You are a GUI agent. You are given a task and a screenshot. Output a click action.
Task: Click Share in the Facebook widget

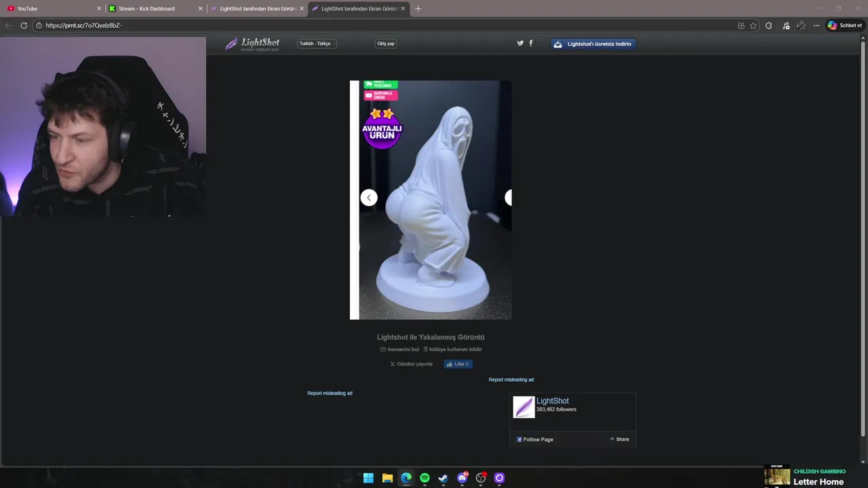tap(619, 439)
